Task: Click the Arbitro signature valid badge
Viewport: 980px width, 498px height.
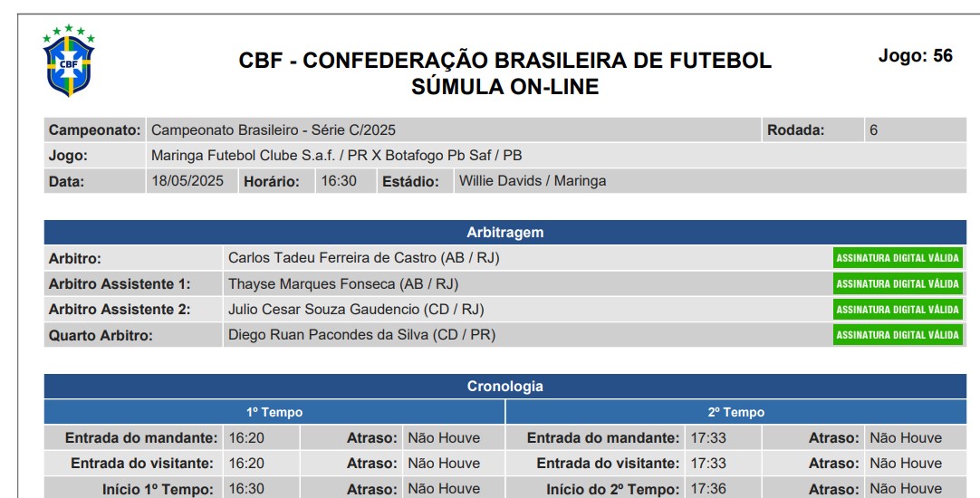Action: 898,258
